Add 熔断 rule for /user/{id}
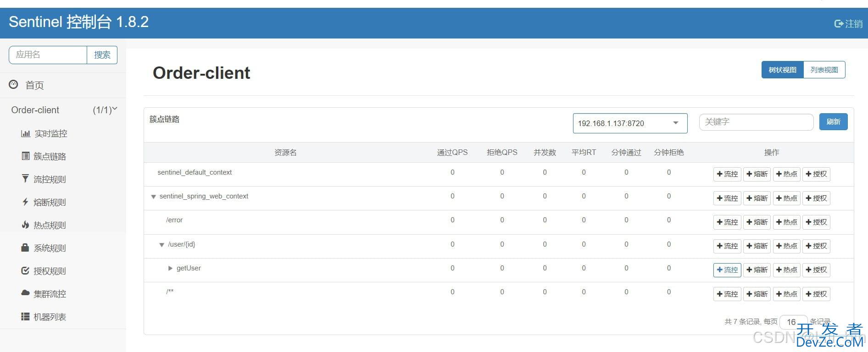Viewport: 868px width, 352px height. [x=757, y=246]
